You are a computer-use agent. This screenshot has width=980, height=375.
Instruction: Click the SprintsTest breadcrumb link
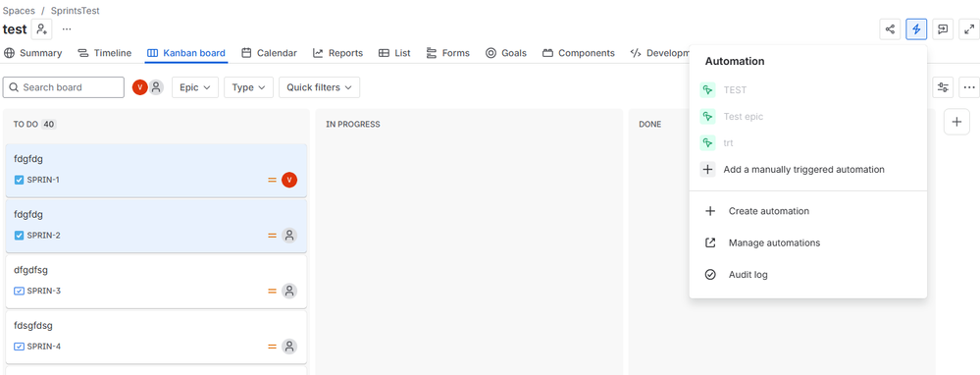(x=75, y=11)
